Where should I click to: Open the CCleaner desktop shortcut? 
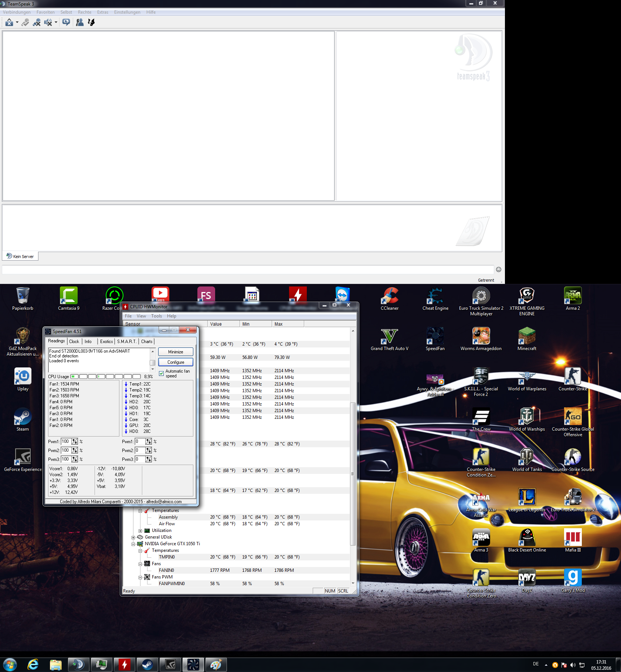pyautogui.click(x=390, y=299)
